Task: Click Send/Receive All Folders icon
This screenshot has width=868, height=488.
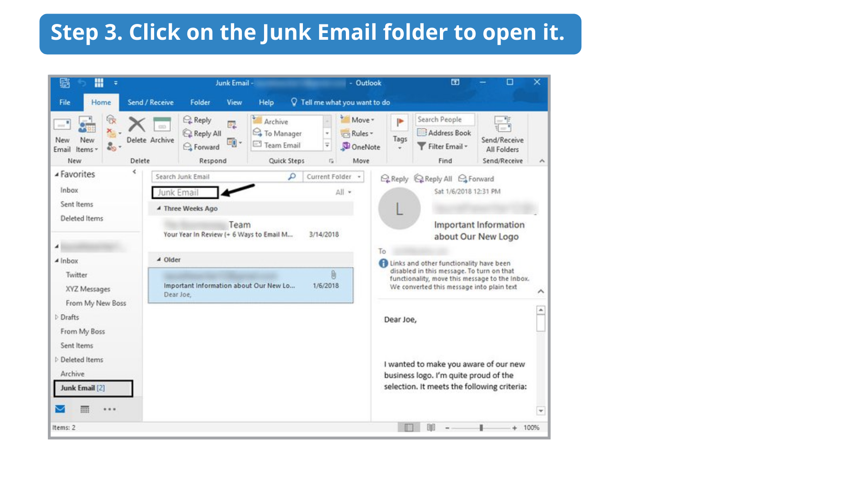Action: coord(502,124)
